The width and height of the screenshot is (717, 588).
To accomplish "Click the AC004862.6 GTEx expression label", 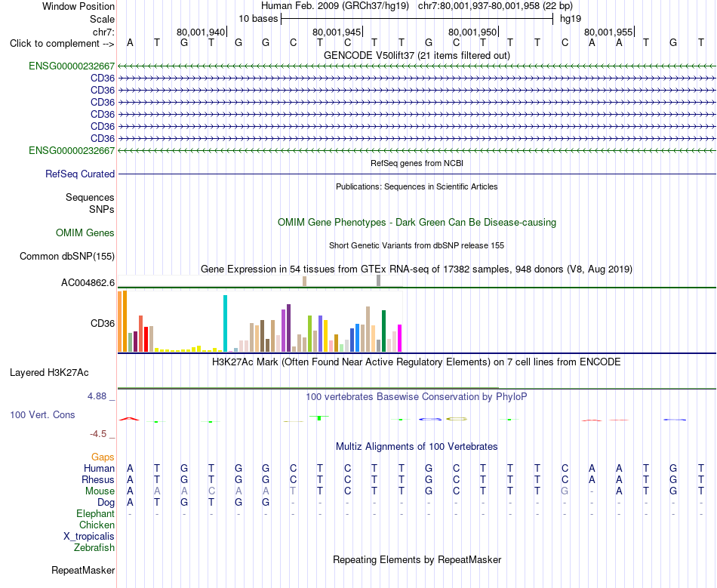I will pyautogui.click(x=88, y=282).
